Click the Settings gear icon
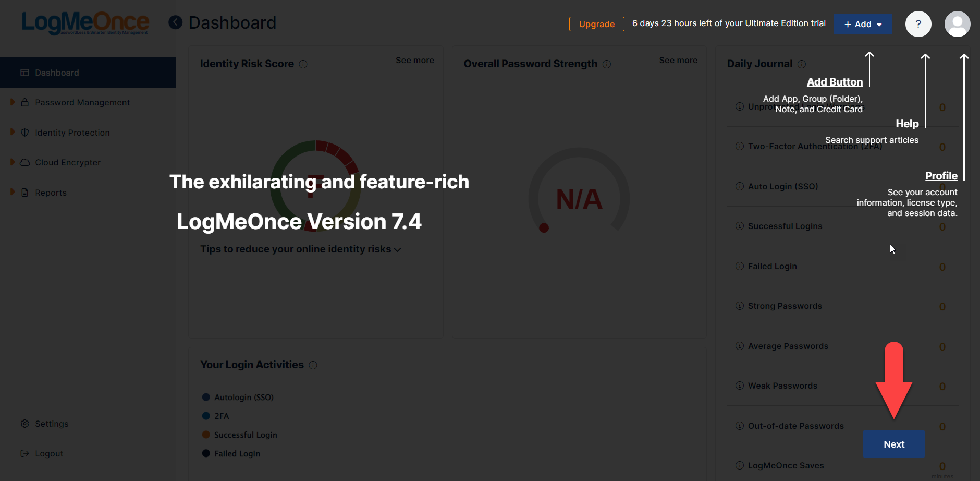This screenshot has width=980, height=481. [24, 424]
